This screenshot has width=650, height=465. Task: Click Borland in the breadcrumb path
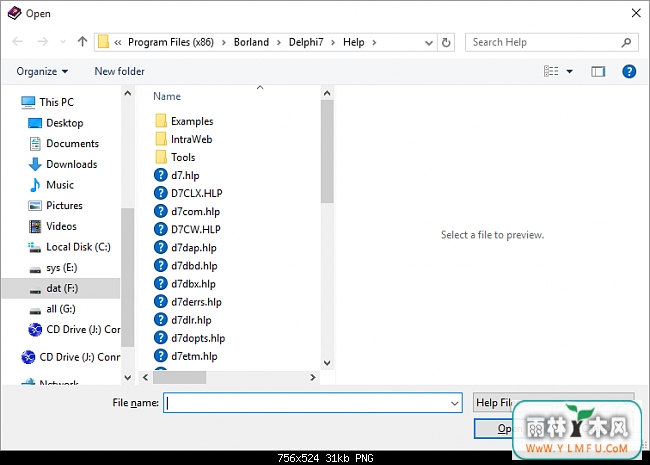pyautogui.click(x=251, y=42)
